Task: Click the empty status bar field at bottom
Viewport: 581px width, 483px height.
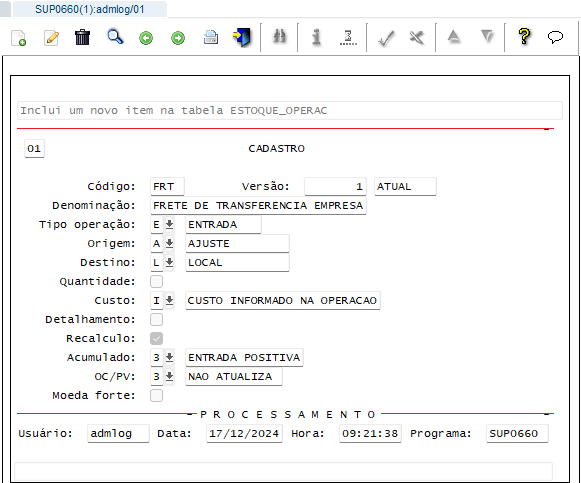Action: click(283, 471)
